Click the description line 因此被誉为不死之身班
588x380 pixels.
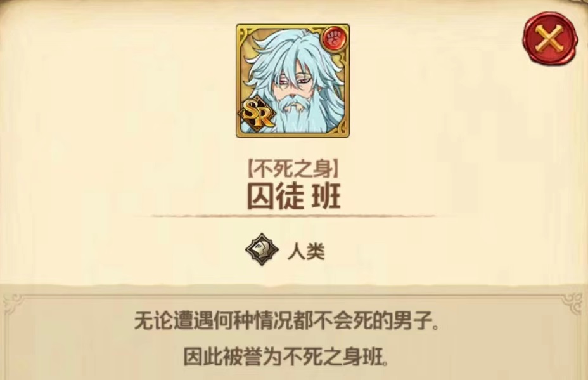286,357
